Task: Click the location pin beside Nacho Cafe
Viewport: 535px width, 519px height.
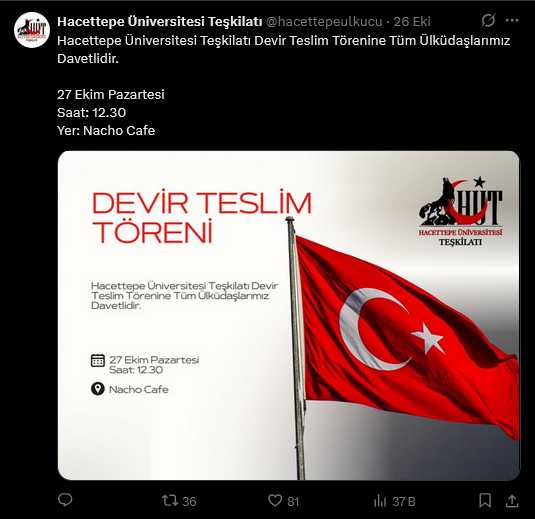Action: pyautogui.click(x=98, y=389)
